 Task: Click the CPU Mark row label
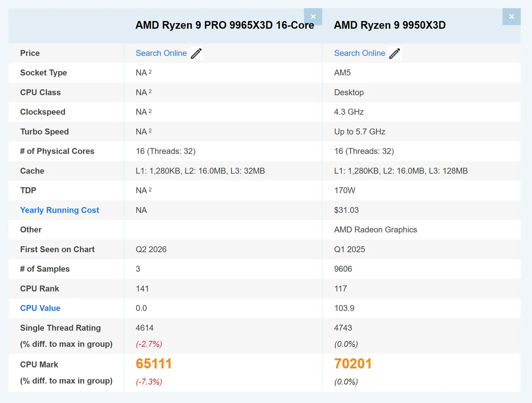coord(39,364)
